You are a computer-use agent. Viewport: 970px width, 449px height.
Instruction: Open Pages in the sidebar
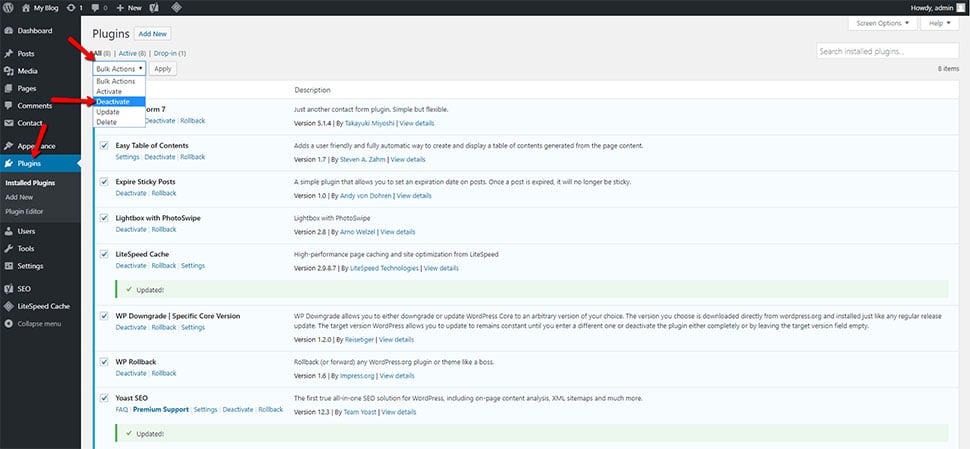pos(27,88)
